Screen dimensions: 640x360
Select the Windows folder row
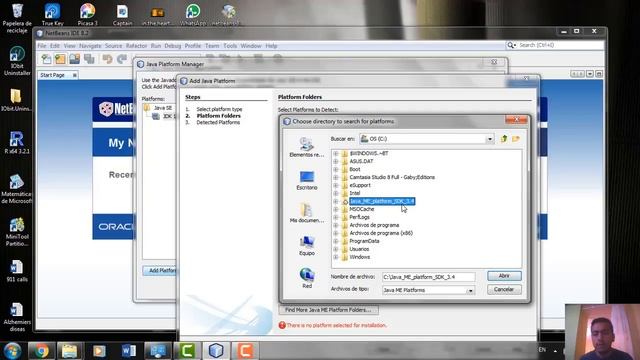(x=360, y=257)
